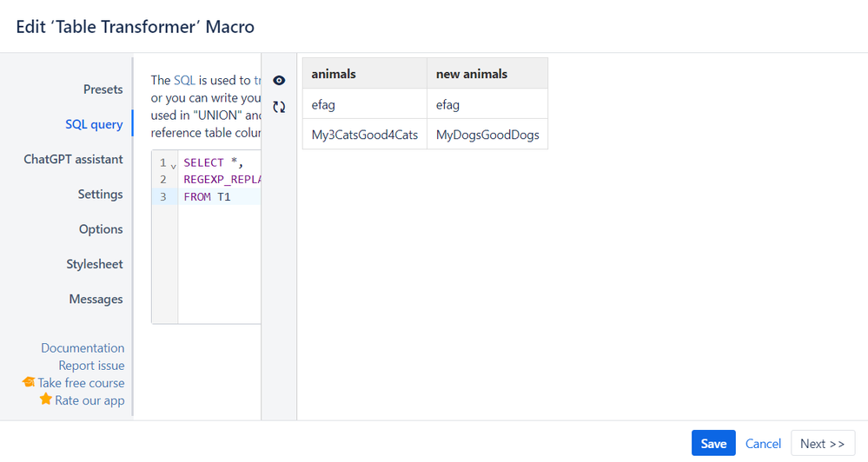Click the SELECT keyword in line 1

pos(203,162)
